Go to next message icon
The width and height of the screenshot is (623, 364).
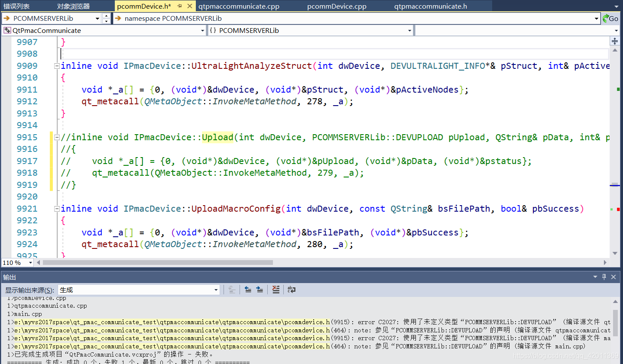pyautogui.click(x=260, y=290)
